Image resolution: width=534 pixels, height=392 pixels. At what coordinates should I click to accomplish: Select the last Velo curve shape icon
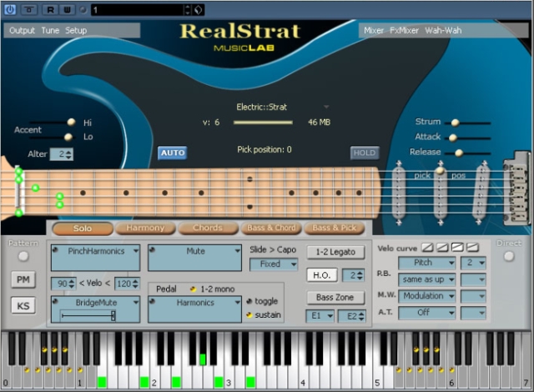pos(472,247)
